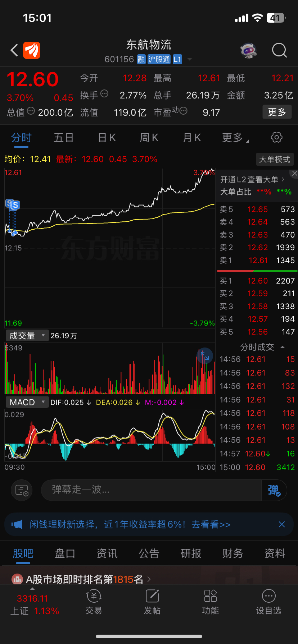This screenshot has height=644, width=298.
Task: Tap the intraday price line chart
Action: pos(110,248)
